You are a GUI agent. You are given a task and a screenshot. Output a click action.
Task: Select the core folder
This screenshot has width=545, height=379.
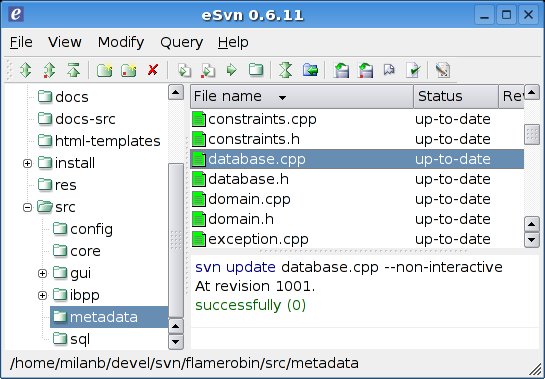[85, 251]
